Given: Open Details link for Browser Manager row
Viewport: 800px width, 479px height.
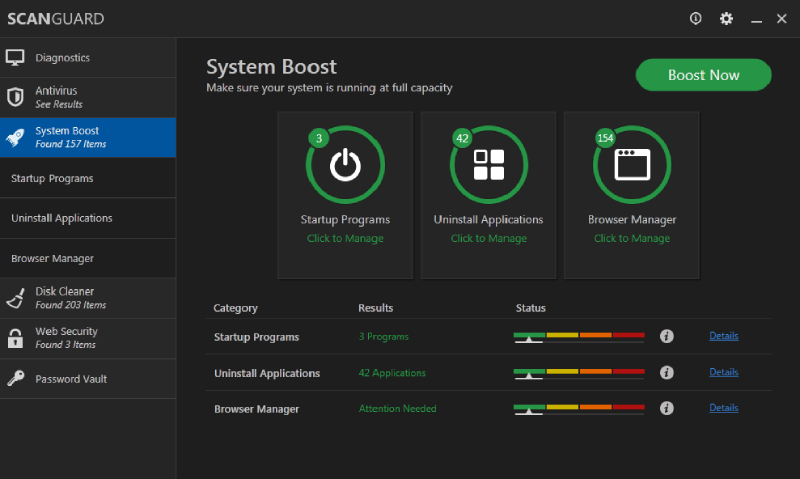Looking at the screenshot, I should pos(723,408).
